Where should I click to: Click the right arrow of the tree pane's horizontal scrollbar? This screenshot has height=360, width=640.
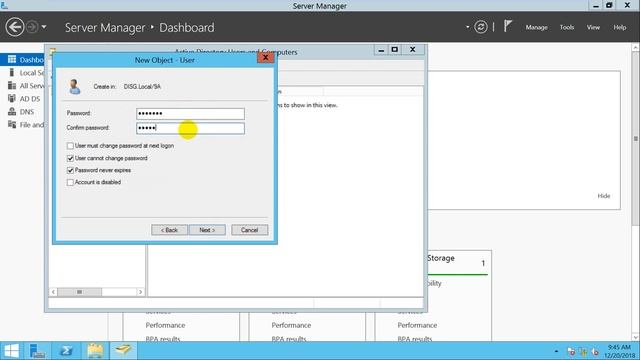[x=140, y=292]
